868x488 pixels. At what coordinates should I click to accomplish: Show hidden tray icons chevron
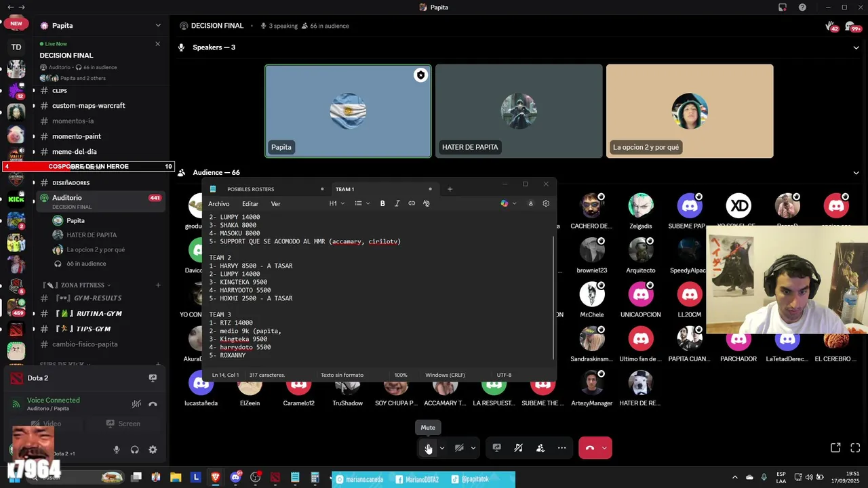coord(734,478)
